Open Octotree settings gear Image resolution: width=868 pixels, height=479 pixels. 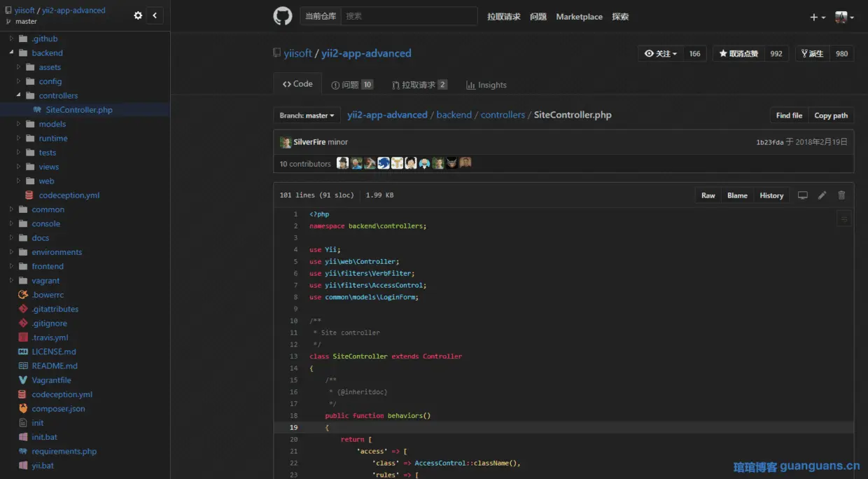coord(138,15)
